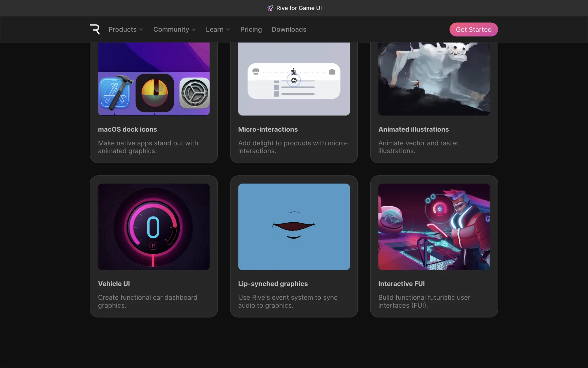The image size is (588, 368).
Task: Click the rocket icon in the banner
Action: 270,8
